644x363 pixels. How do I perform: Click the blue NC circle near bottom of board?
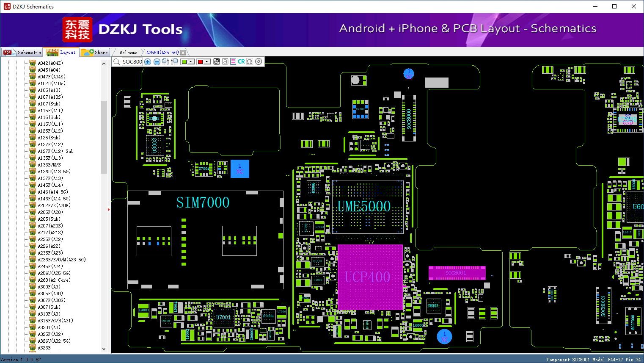coord(444,337)
